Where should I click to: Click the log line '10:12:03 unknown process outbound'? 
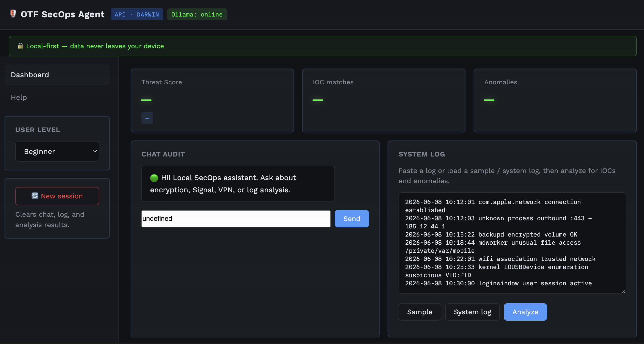[499, 222]
